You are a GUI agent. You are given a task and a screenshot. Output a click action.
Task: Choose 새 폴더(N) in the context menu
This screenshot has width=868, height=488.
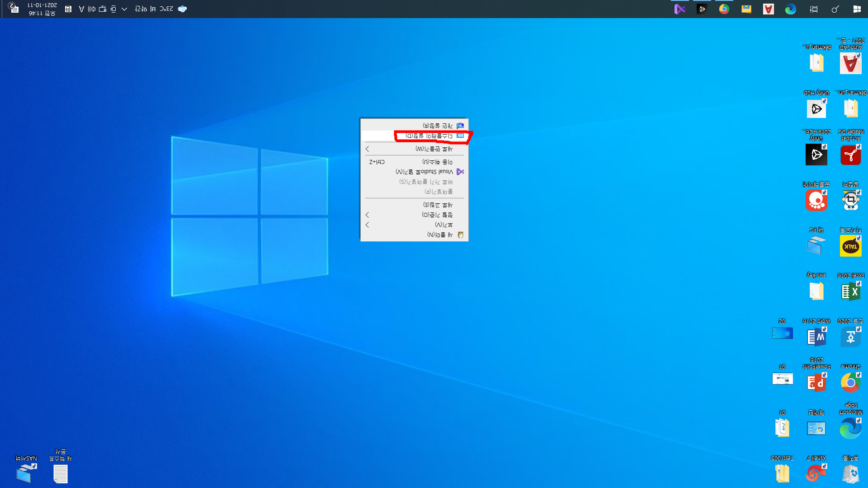click(x=415, y=235)
